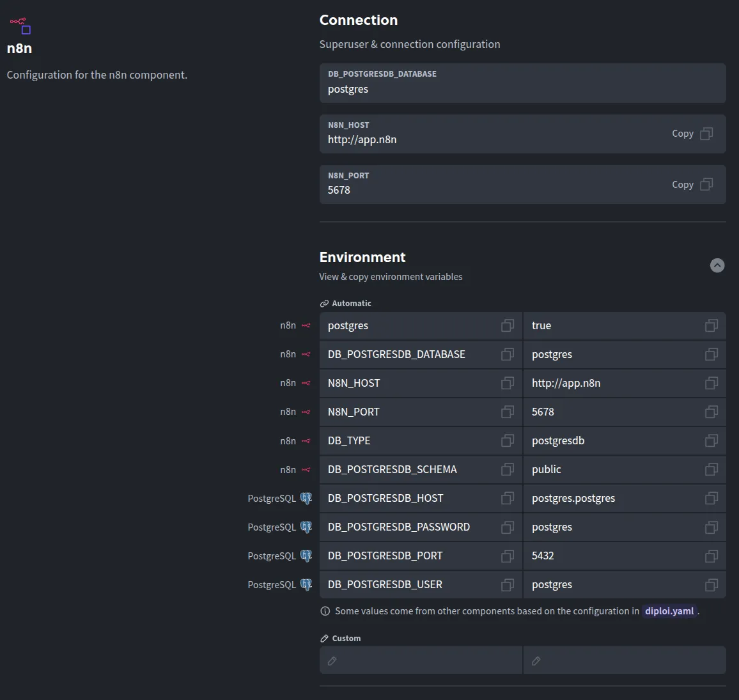Click the copy icon beside the 'true' value
The height and width of the screenshot is (700, 739).
[x=711, y=325]
